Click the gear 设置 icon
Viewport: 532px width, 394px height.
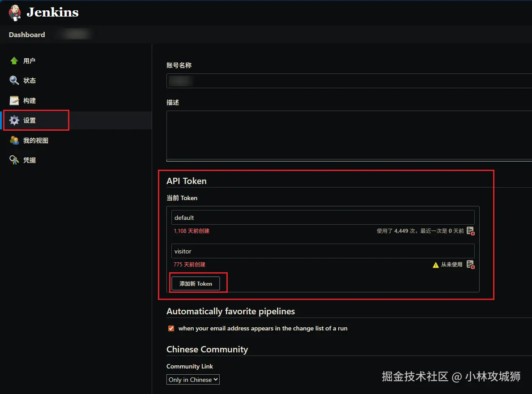click(14, 120)
